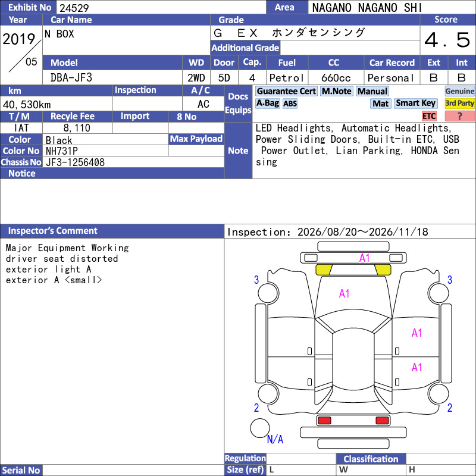
Task: Click the A1 mark on the hood
Action: point(344,293)
